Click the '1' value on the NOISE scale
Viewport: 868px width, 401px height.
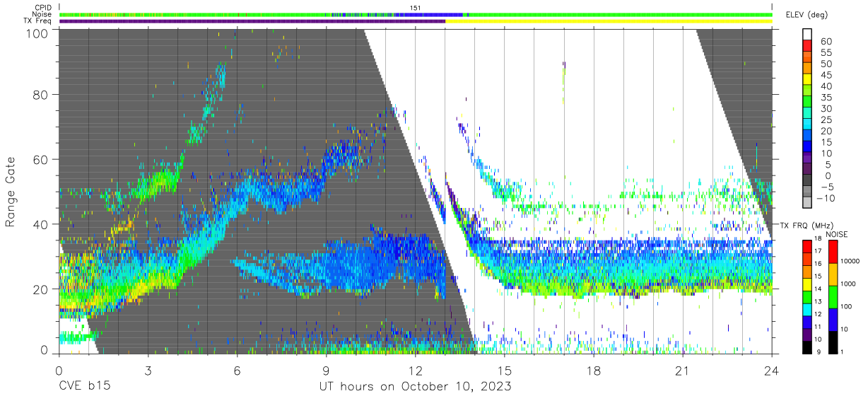843,351
